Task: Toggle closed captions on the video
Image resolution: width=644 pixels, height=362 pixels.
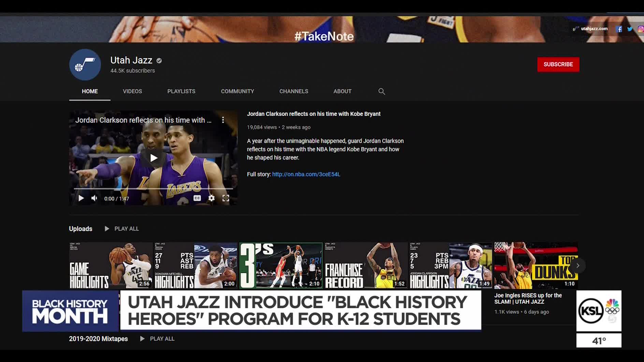Action: click(197, 198)
